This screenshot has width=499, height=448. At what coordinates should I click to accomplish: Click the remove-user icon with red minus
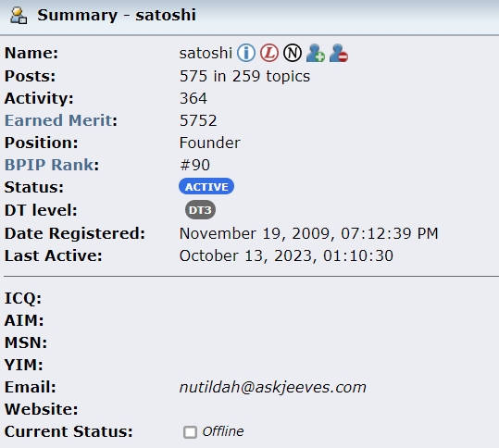pyautogui.click(x=339, y=53)
